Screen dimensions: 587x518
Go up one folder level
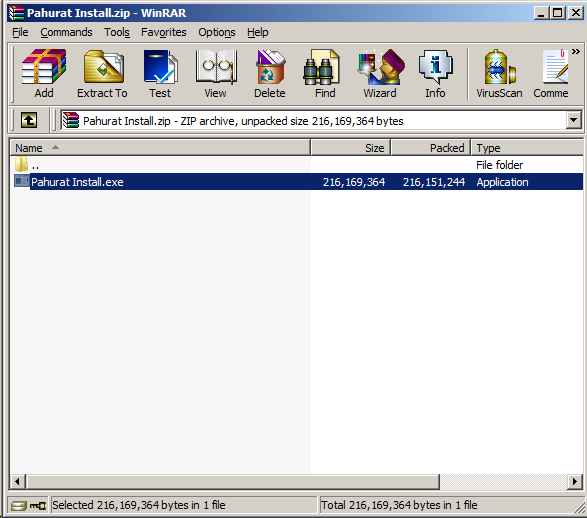(29, 121)
